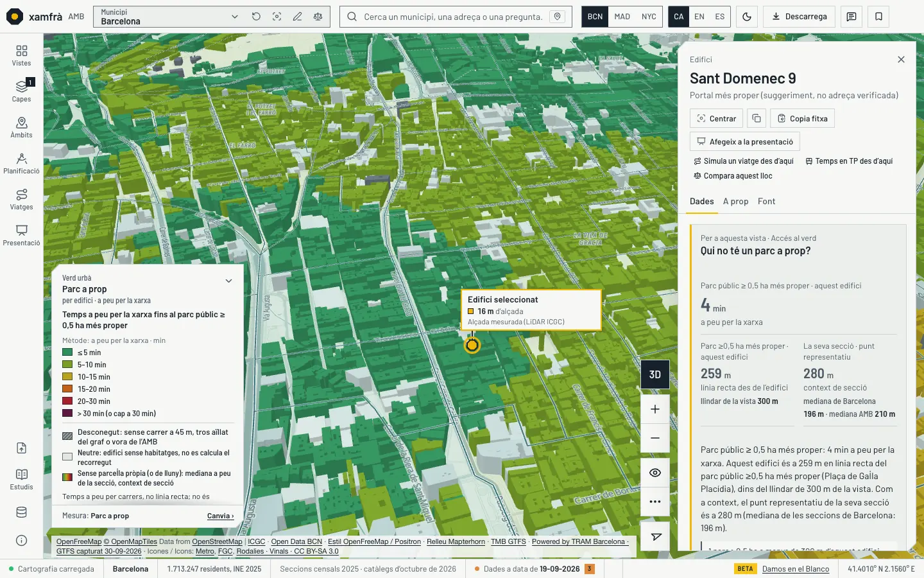Click Canvia to change the measure

[x=221, y=516]
